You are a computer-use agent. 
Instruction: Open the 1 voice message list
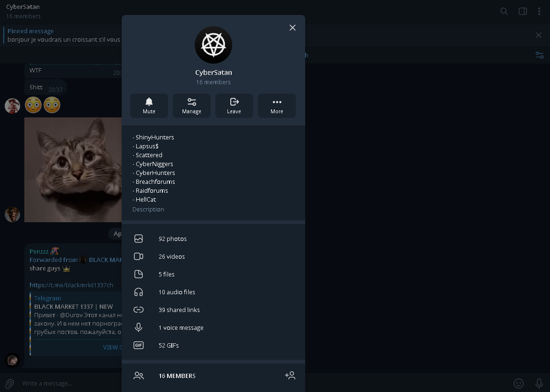[213, 327]
